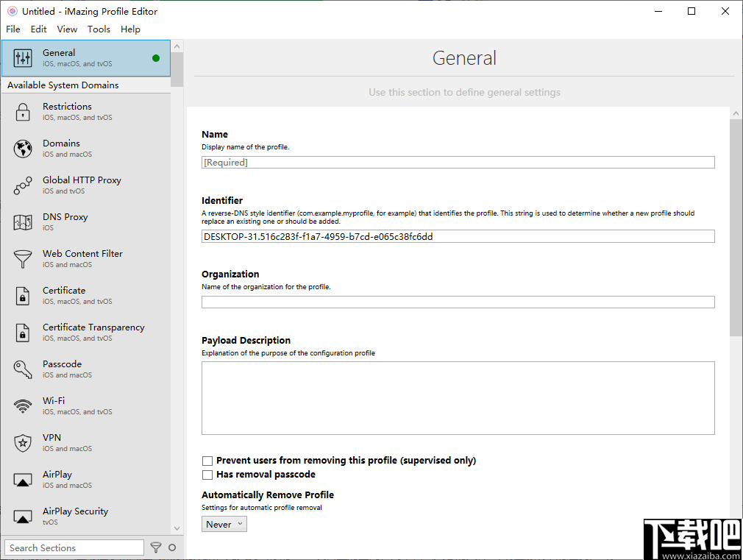The image size is (743, 560).
Task: Open the File menu
Action: coord(13,29)
